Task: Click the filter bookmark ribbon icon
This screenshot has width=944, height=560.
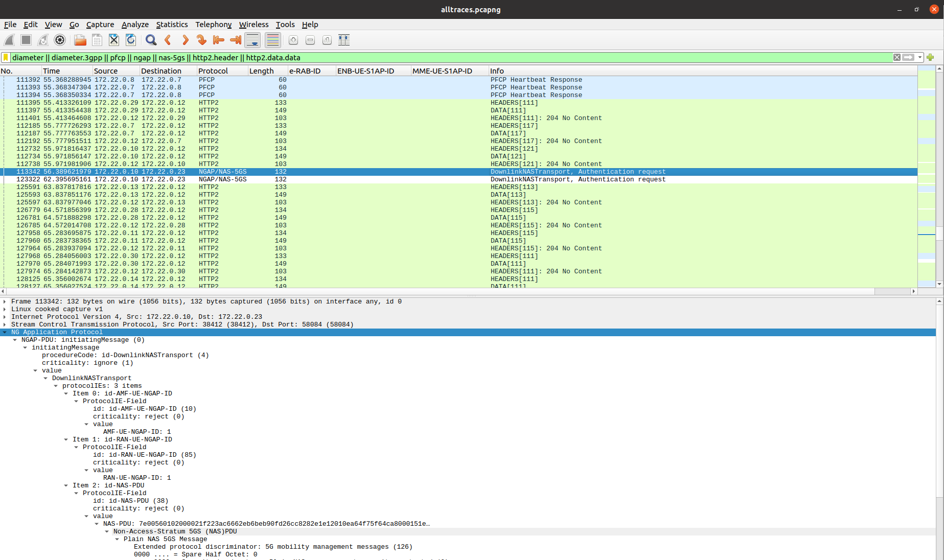Action: 5,57
